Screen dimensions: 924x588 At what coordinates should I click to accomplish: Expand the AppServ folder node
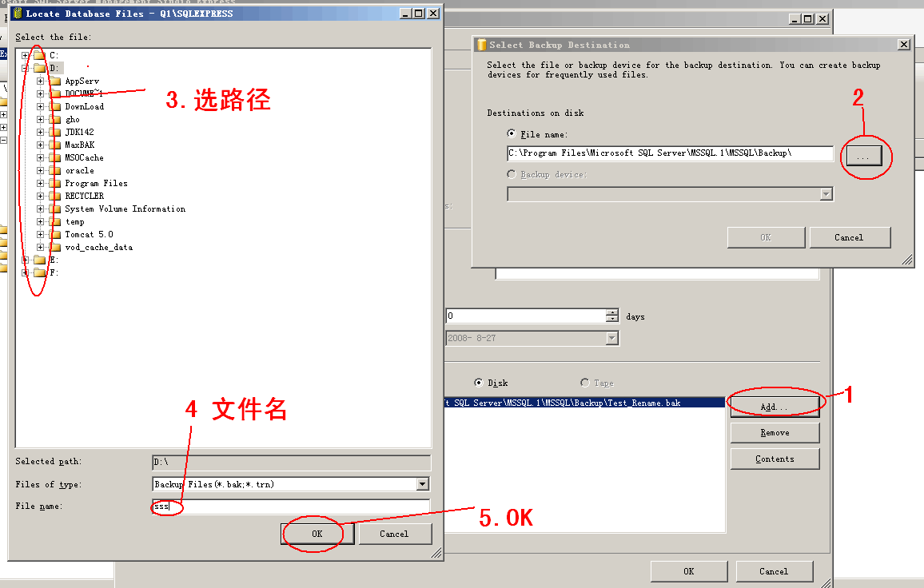40,81
